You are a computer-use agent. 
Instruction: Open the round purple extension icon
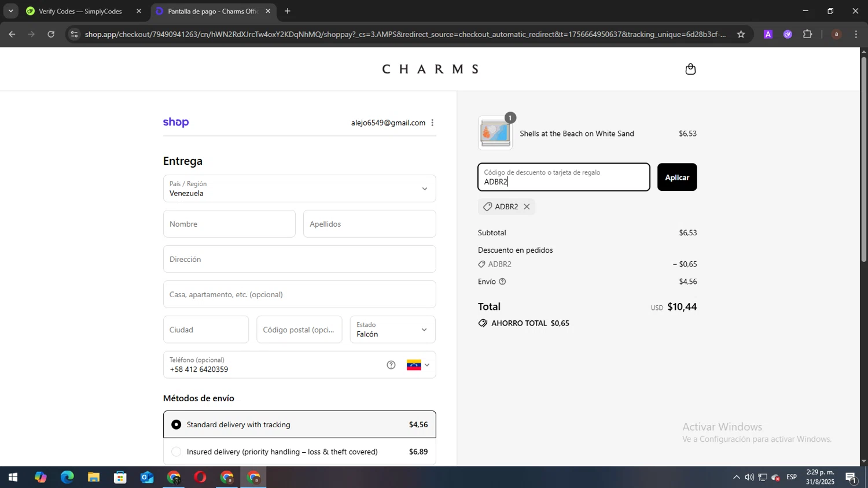click(x=788, y=34)
